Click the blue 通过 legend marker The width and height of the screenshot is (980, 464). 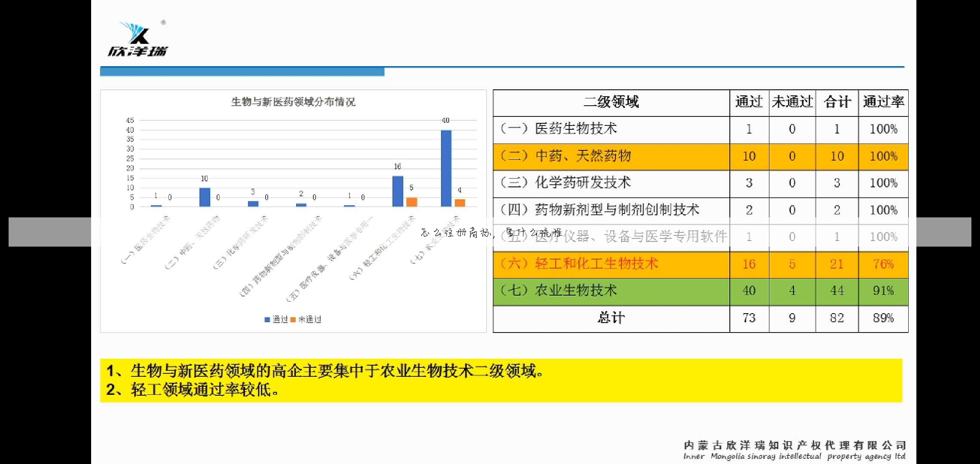[267, 320]
